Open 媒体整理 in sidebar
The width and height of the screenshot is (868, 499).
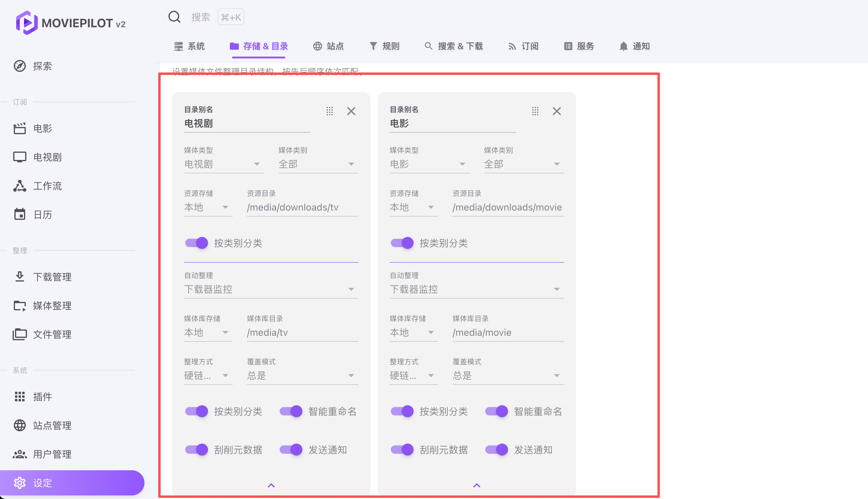point(52,306)
